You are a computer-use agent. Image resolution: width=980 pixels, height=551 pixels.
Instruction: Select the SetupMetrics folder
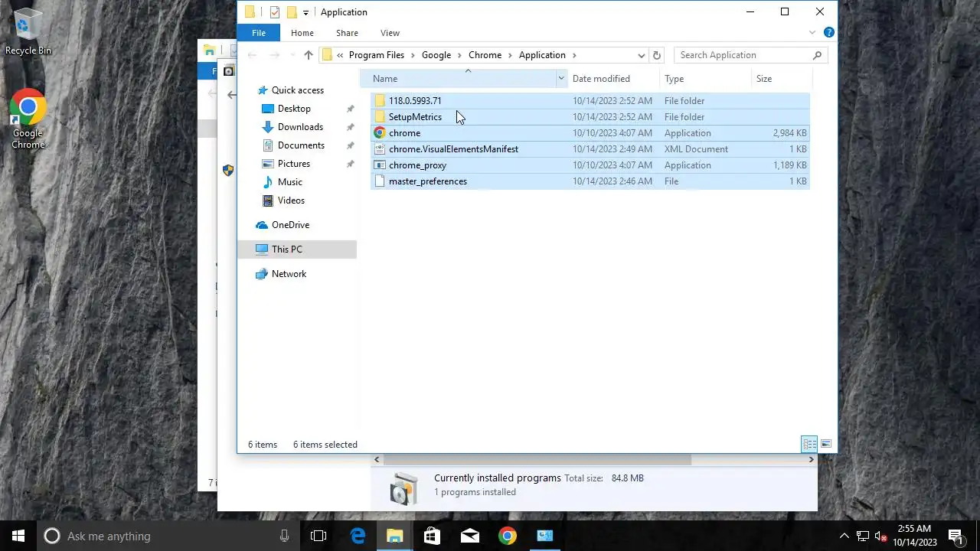[x=590, y=117]
